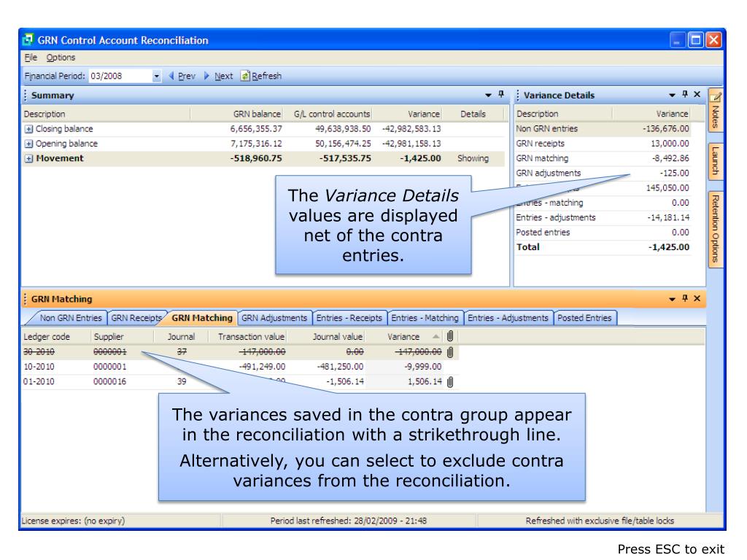Open the Entries - Matching tab

point(425,318)
